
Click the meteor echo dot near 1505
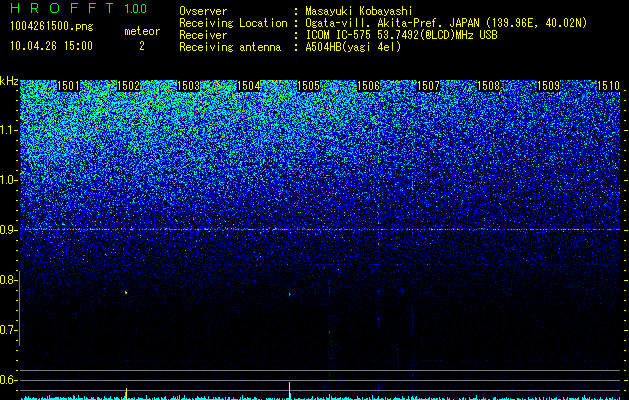(x=290, y=294)
